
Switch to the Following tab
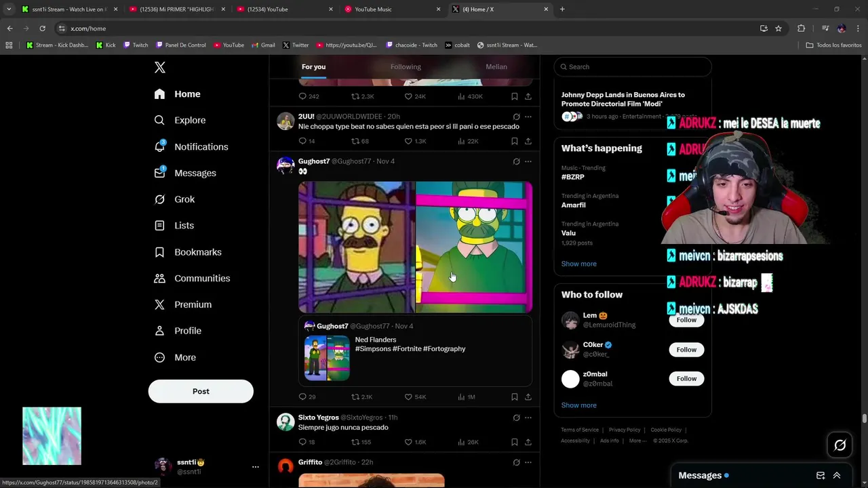[x=406, y=66]
